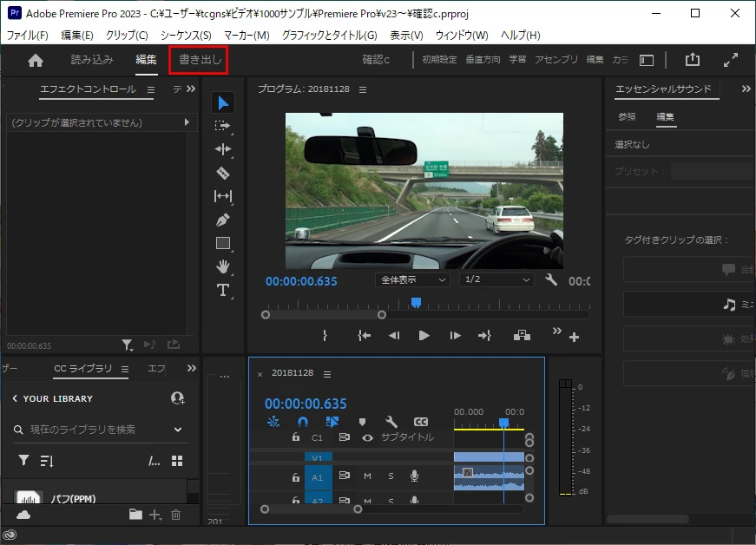Viewport: 756px width, 545px height.
Task: Toggle lock on the C1 subtitle track
Action: 296,437
